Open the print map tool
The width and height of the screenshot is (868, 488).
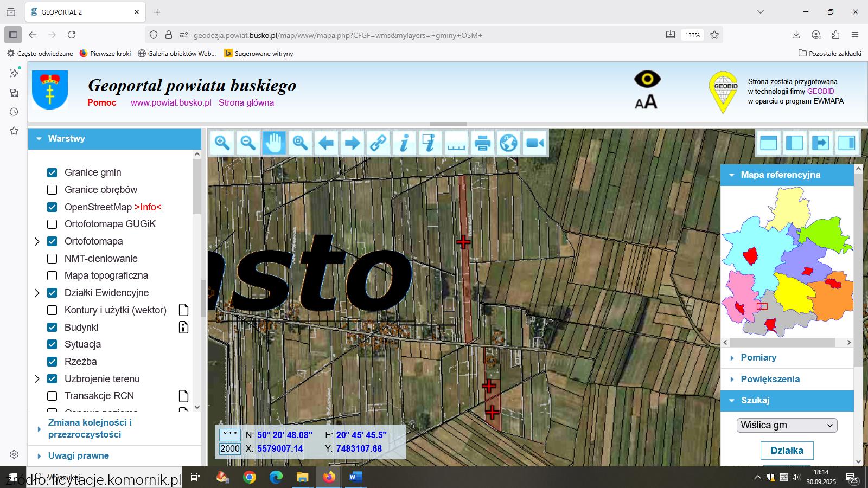482,143
